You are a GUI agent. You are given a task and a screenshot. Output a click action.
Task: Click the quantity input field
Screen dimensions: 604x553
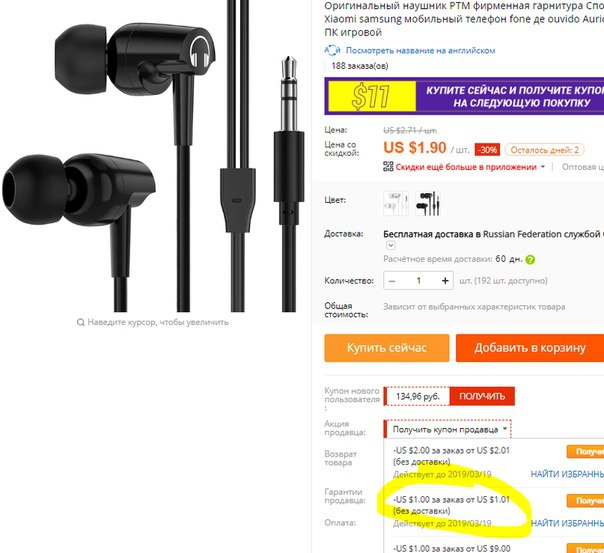coord(419,281)
